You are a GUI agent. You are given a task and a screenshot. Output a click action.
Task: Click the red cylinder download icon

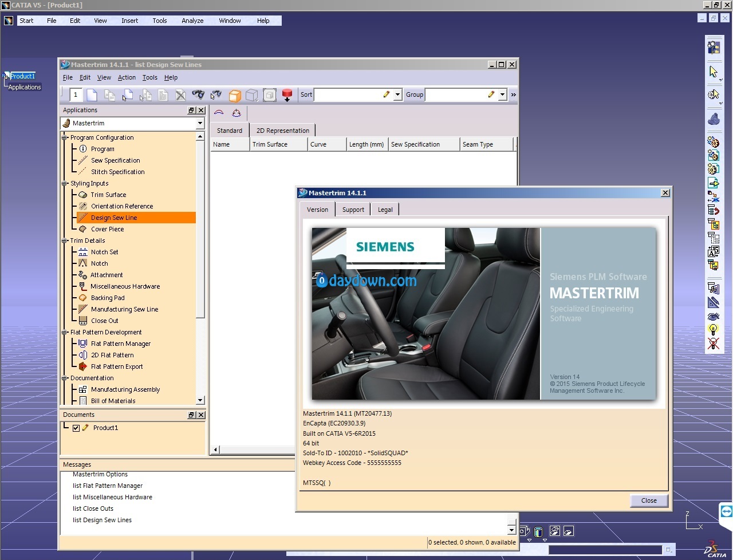(x=287, y=95)
